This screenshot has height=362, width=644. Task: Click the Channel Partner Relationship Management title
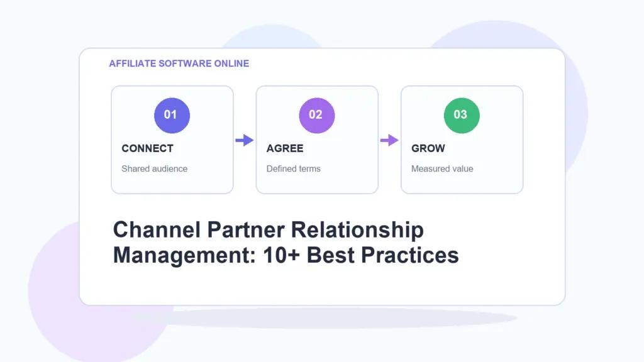(x=286, y=243)
